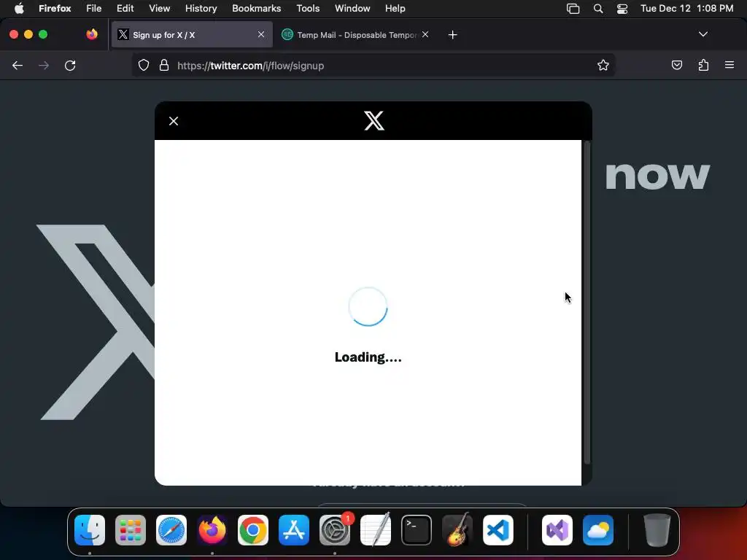Bookmark this page with star icon

click(603, 65)
